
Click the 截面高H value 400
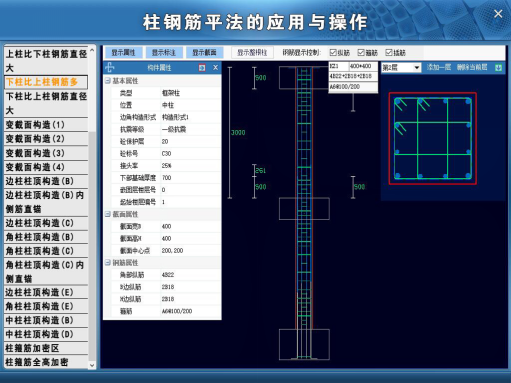click(191, 238)
